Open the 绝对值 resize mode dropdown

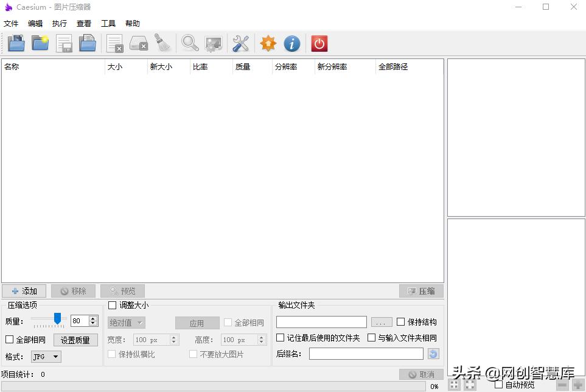point(127,323)
